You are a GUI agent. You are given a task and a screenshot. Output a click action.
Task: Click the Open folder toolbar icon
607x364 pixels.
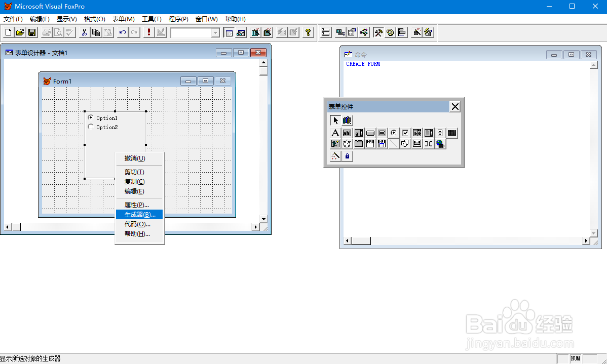pyautogui.click(x=20, y=32)
